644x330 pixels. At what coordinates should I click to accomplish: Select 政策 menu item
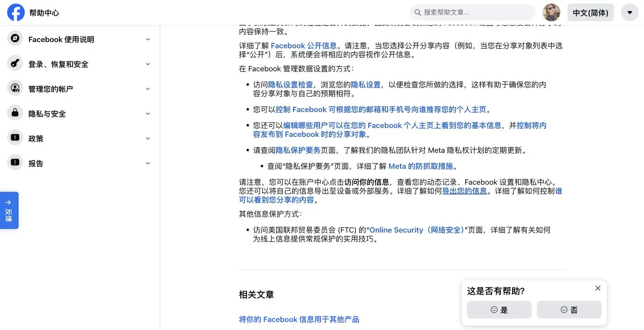80,138
